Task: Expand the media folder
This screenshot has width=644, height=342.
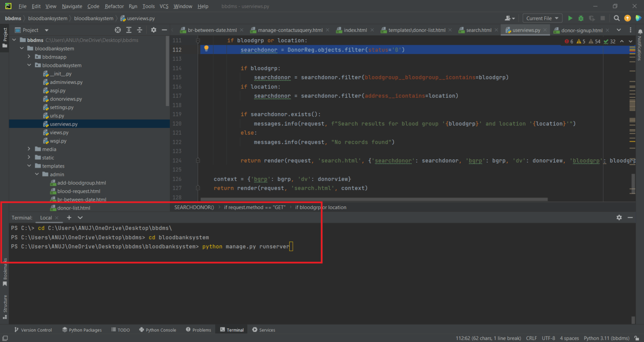Action: (x=29, y=149)
